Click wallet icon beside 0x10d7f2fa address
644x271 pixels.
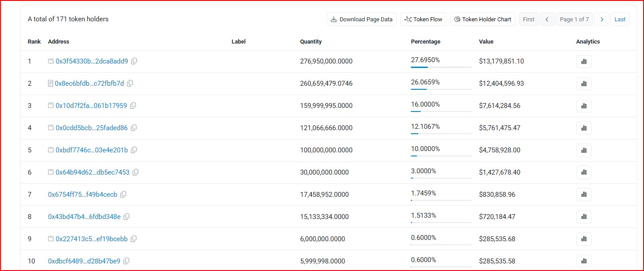[x=51, y=106]
